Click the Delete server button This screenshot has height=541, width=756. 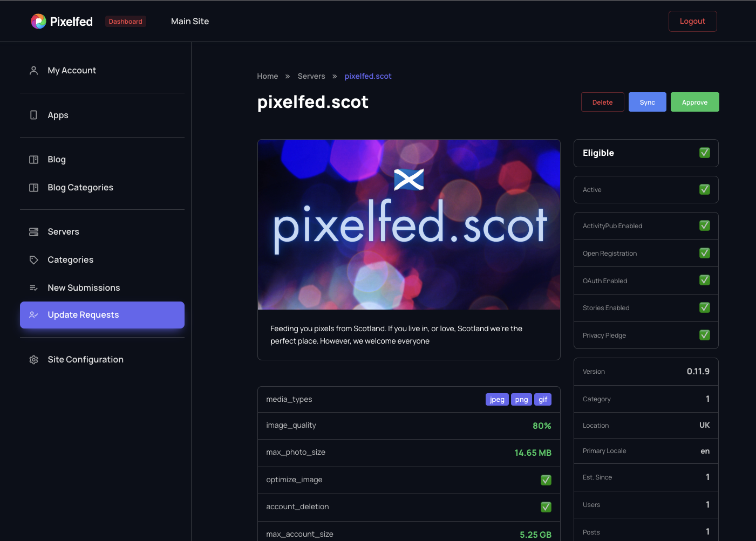click(x=602, y=102)
